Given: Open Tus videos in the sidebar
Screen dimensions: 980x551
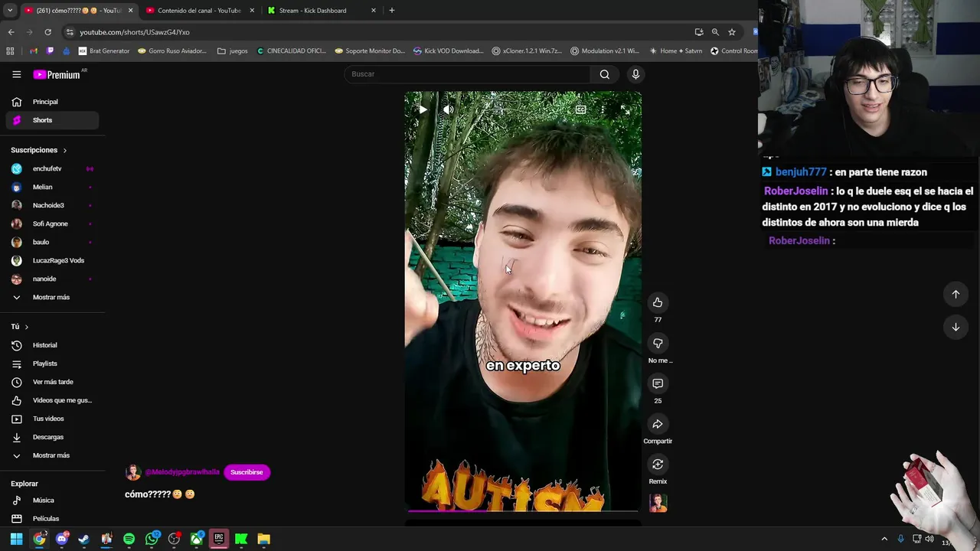Looking at the screenshot, I should [x=52, y=419].
